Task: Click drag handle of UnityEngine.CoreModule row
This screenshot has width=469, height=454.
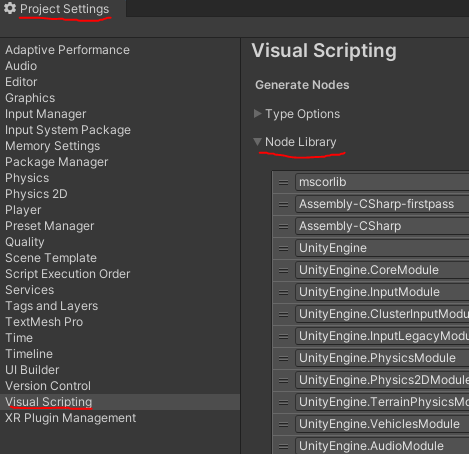Action: (x=283, y=270)
